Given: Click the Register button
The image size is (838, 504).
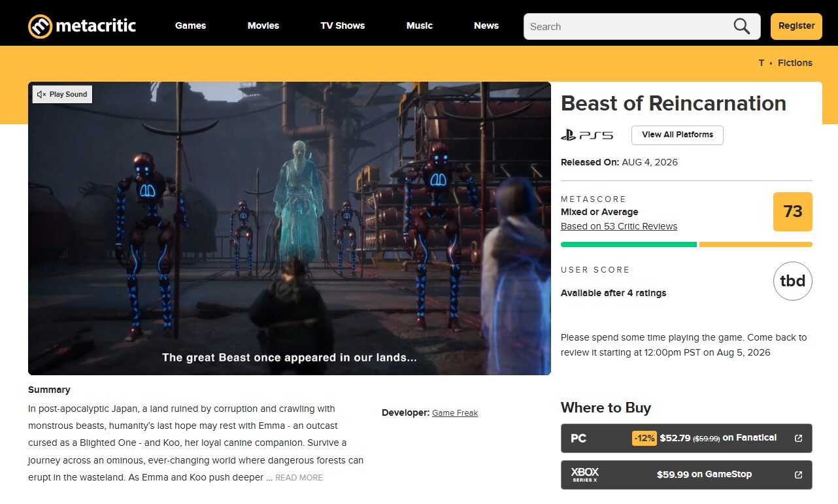Looking at the screenshot, I should pos(796,26).
